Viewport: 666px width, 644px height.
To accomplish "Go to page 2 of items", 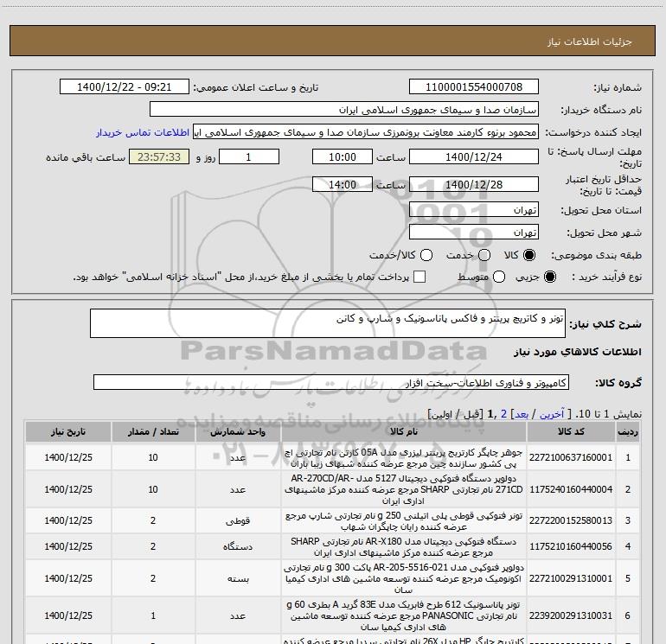I will [x=503, y=414].
